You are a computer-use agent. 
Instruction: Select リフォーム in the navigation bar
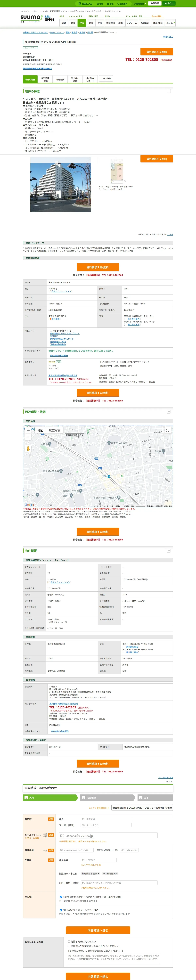[x=132, y=23]
